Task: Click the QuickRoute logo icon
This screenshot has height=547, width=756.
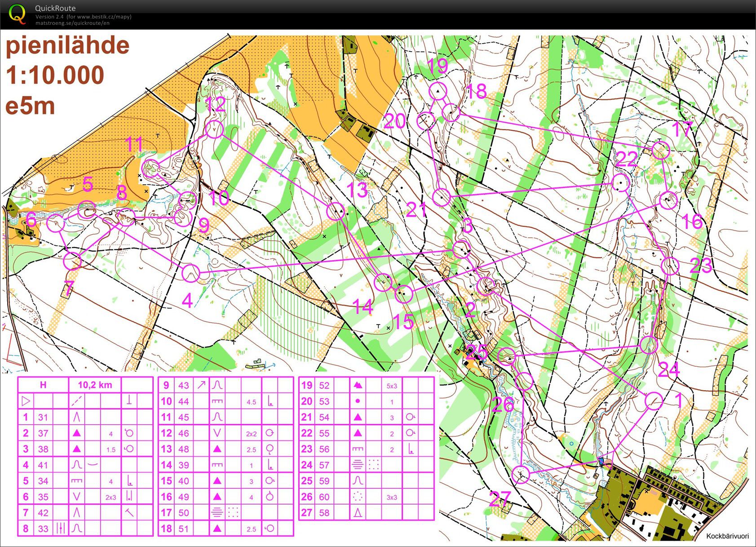Action: [17, 13]
